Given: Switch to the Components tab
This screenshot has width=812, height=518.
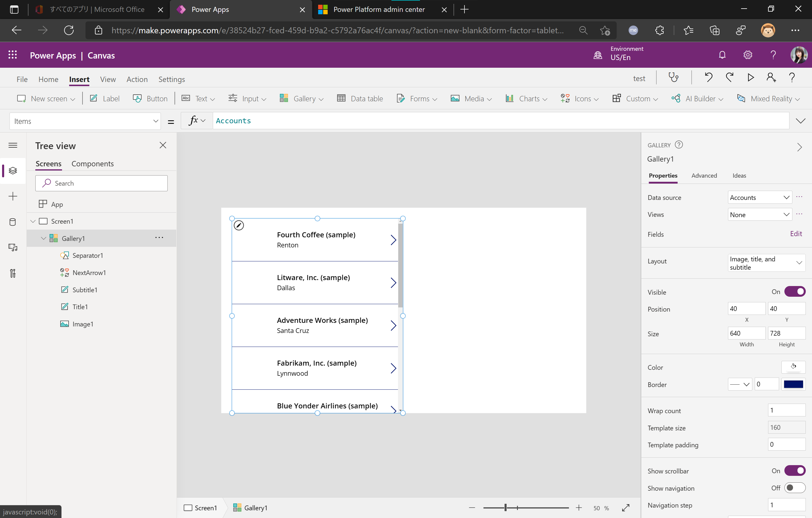Looking at the screenshot, I should (x=92, y=164).
